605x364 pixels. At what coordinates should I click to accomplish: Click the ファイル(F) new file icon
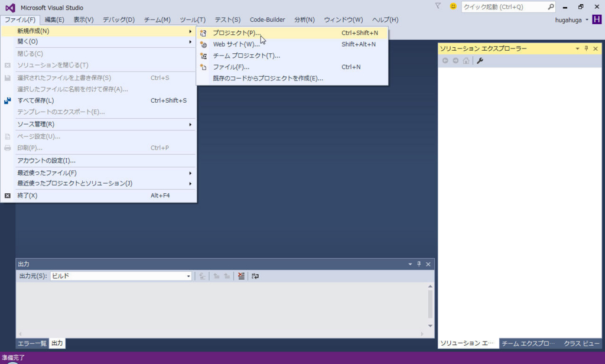203,67
